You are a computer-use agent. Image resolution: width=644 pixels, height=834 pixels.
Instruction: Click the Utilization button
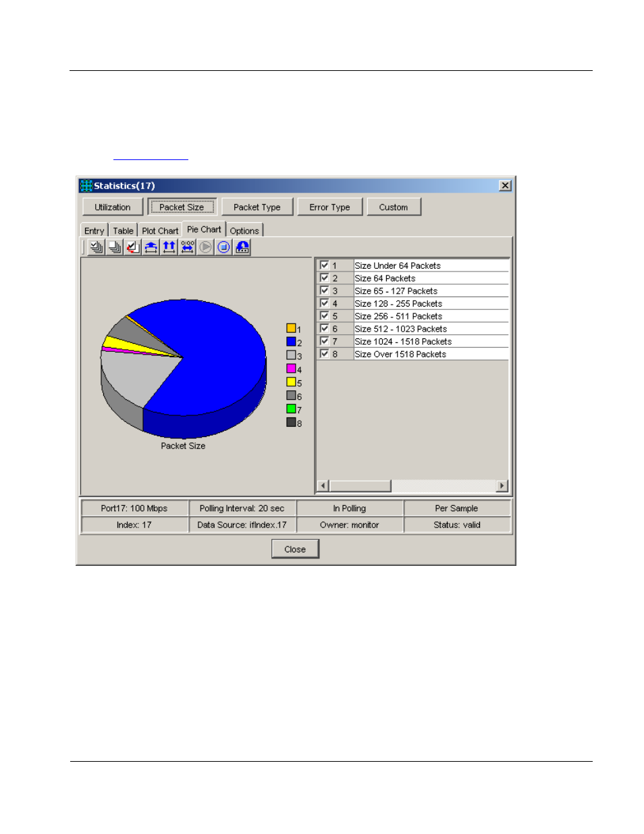click(113, 207)
